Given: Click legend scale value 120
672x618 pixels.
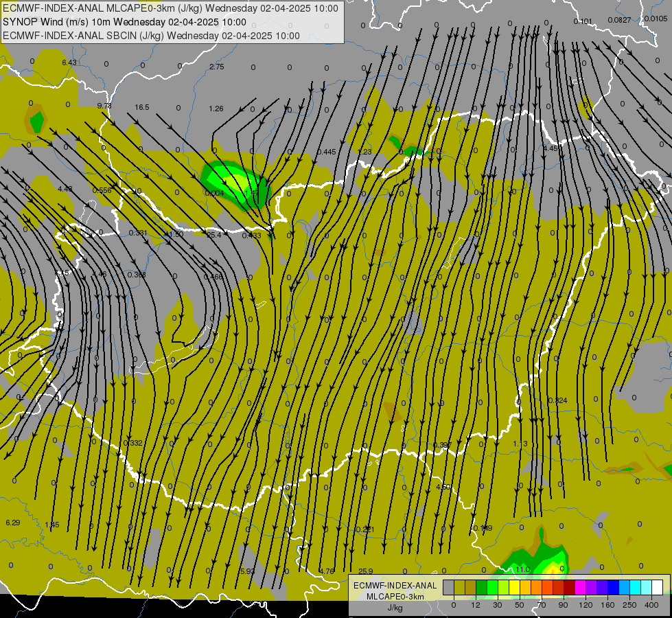Looking at the screenshot, I should tap(586, 605).
